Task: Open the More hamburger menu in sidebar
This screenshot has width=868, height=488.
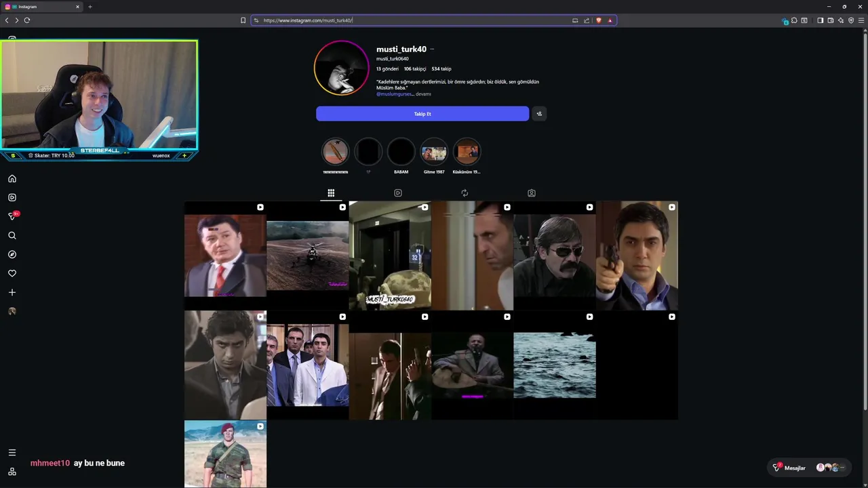Action: (x=12, y=452)
